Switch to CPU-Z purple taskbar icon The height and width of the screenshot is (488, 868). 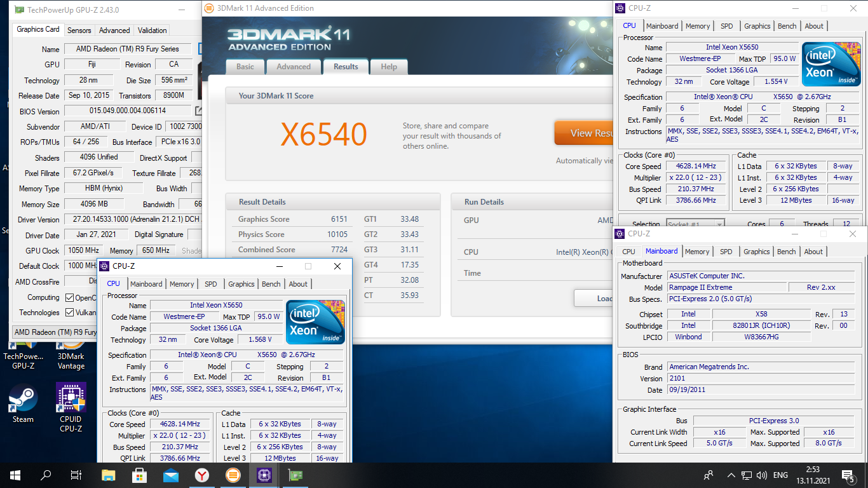[x=264, y=475]
